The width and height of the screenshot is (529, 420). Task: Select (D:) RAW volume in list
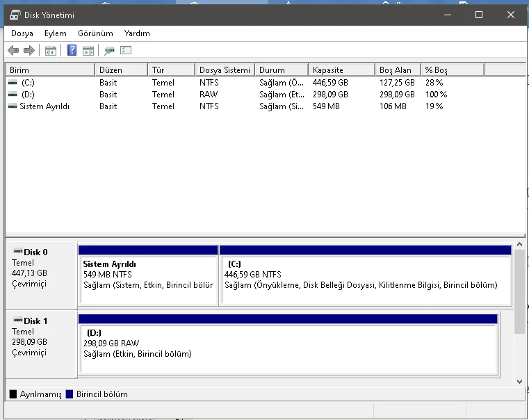[x=28, y=95]
